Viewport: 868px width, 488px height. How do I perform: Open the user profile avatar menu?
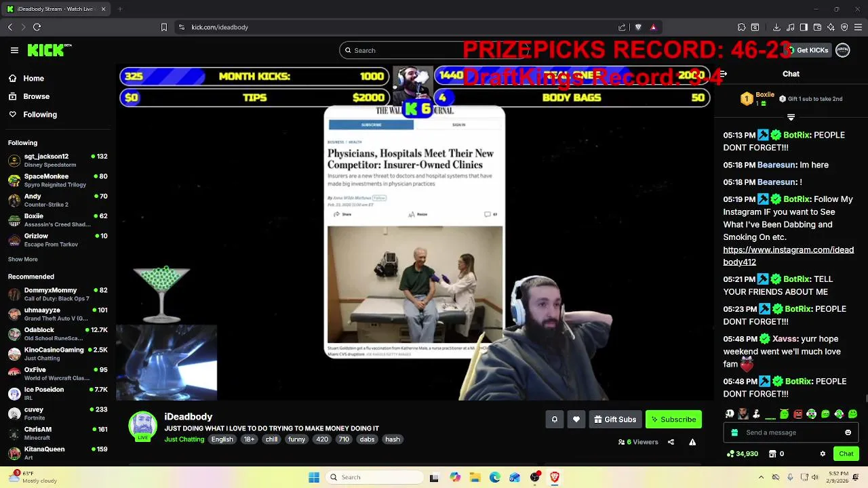pos(843,50)
